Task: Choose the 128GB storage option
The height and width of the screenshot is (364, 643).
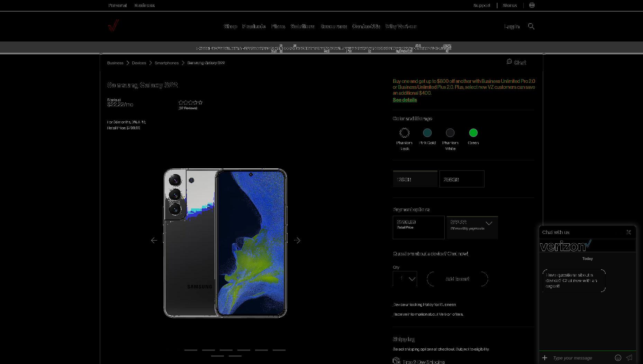Action: pyautogui.click(x=415, y=179)
